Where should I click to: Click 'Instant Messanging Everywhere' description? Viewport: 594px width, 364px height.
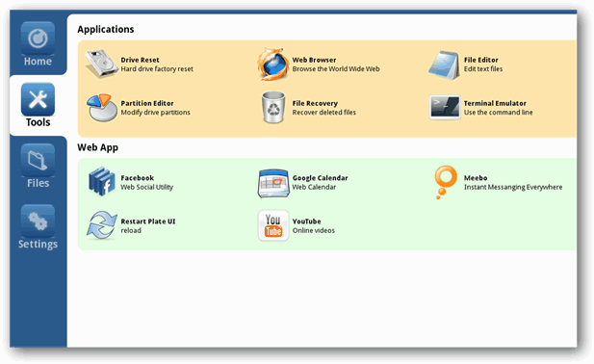tap(513, 187)
